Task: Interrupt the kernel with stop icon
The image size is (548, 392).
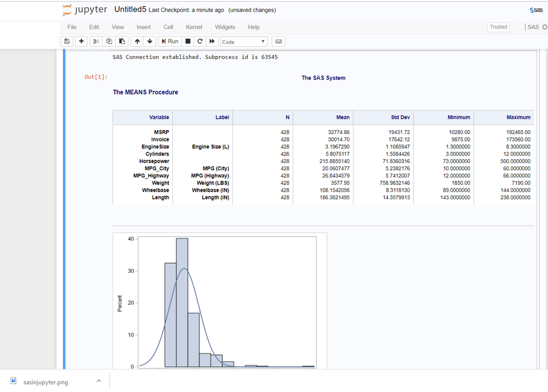Action: tap(188, 42)
